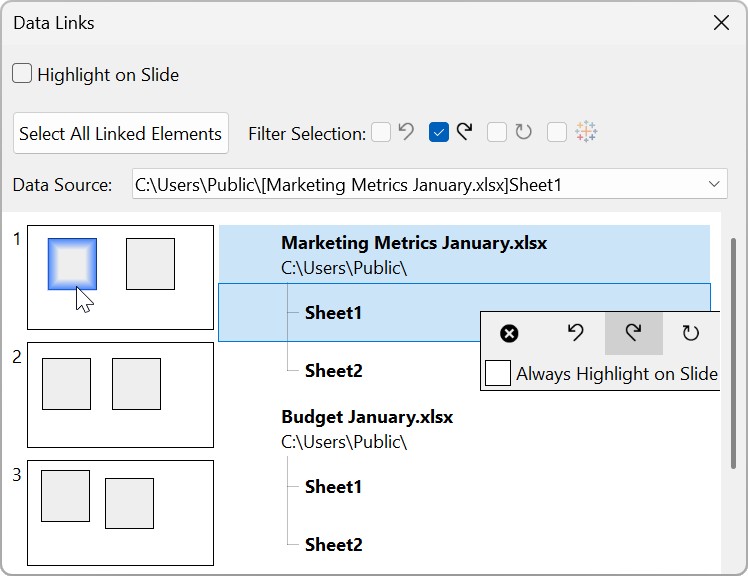Click the break link X icon in popup
The height and width of the screenshot is (576, 748).
tap(509, 334)
